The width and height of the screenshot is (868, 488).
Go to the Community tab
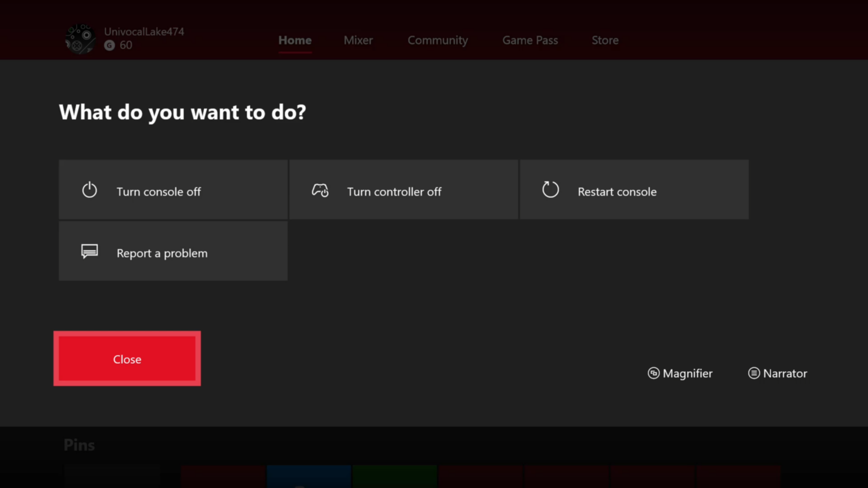438,41
